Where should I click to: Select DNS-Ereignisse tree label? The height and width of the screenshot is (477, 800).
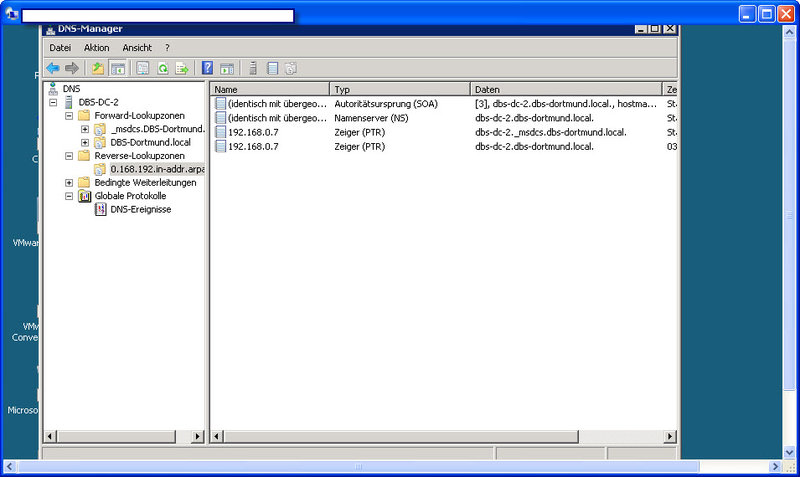pyautogui.click(x=141, y=209)
